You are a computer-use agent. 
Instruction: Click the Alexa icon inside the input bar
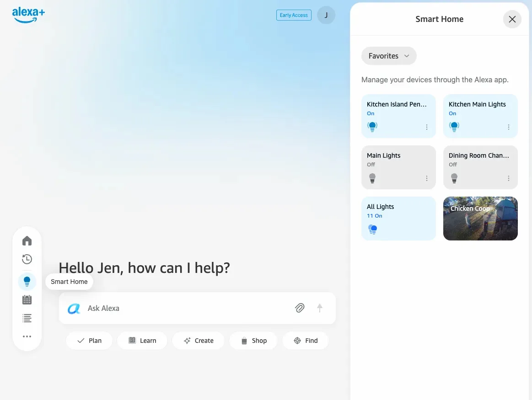[74, 309]
